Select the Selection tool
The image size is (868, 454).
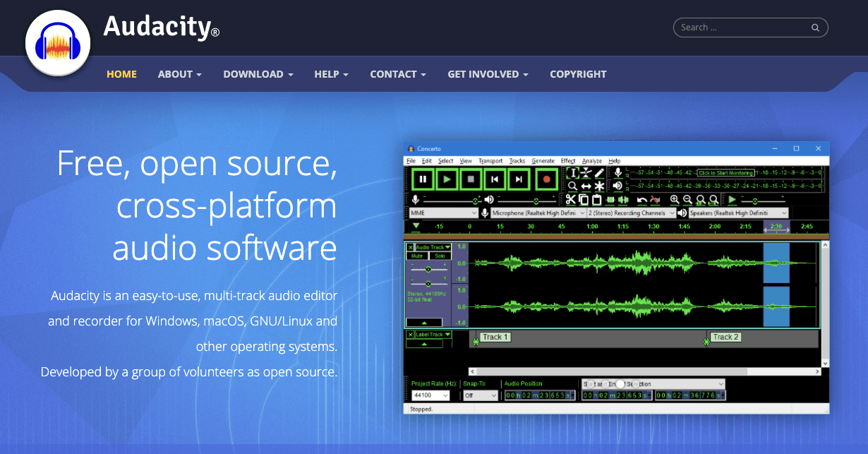point(573,172)
